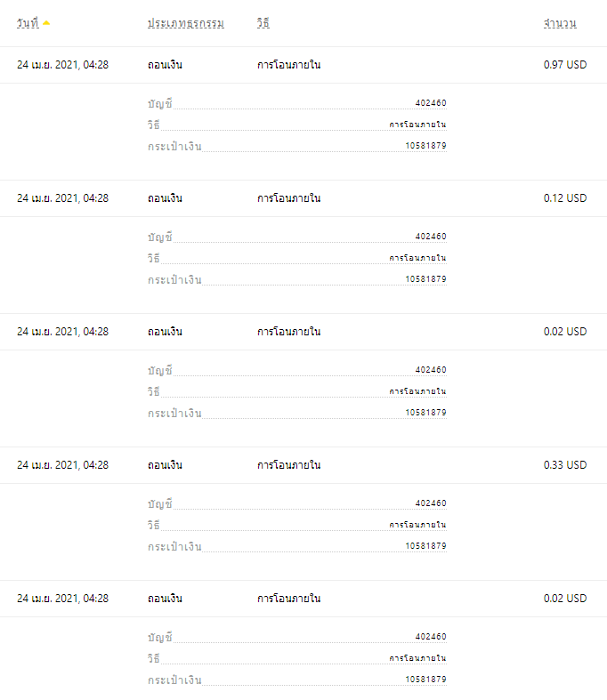
Task: Select wallet number 10581879 in first transaction
Action: coord(425,146)
